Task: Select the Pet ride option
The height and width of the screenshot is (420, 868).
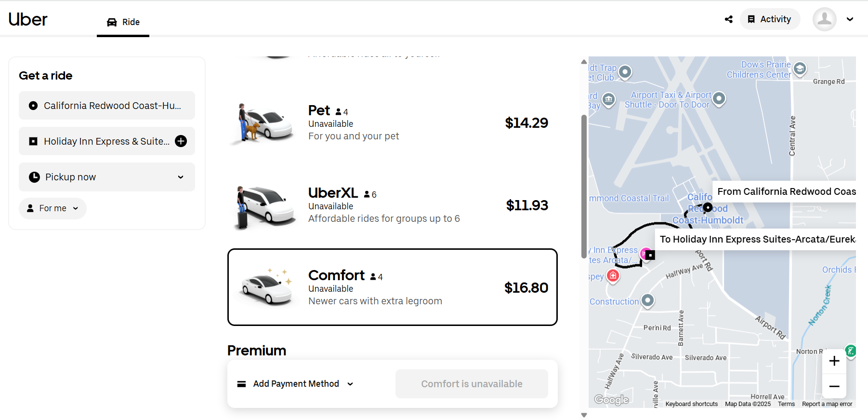Action: coord(392,123)
